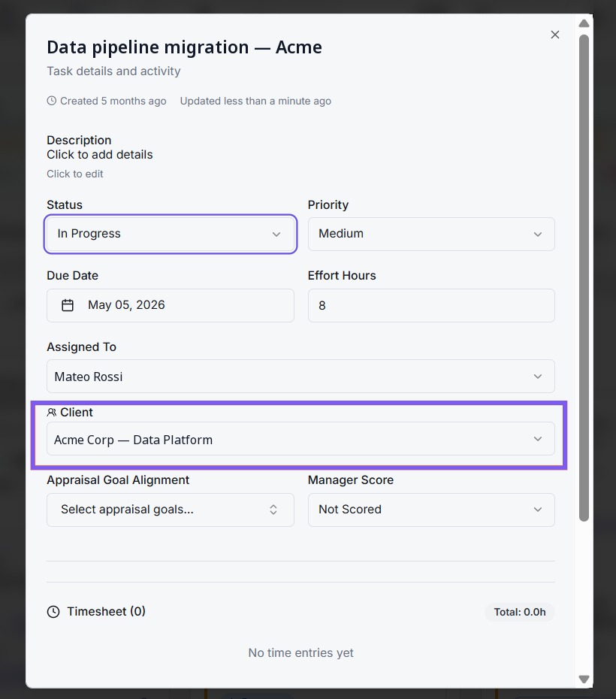616x699 pixels.
Task: Expand the Assigned To dropdown Mateo Rossi
Action: tap(300, 377)
